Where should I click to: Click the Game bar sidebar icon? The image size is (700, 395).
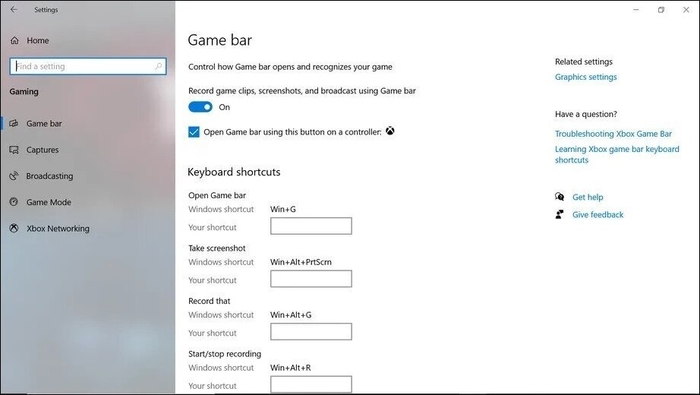click(x=14, y=124)
